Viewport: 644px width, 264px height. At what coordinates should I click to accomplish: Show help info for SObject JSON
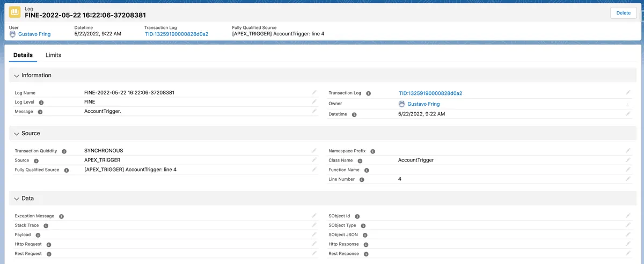point(365,235)
